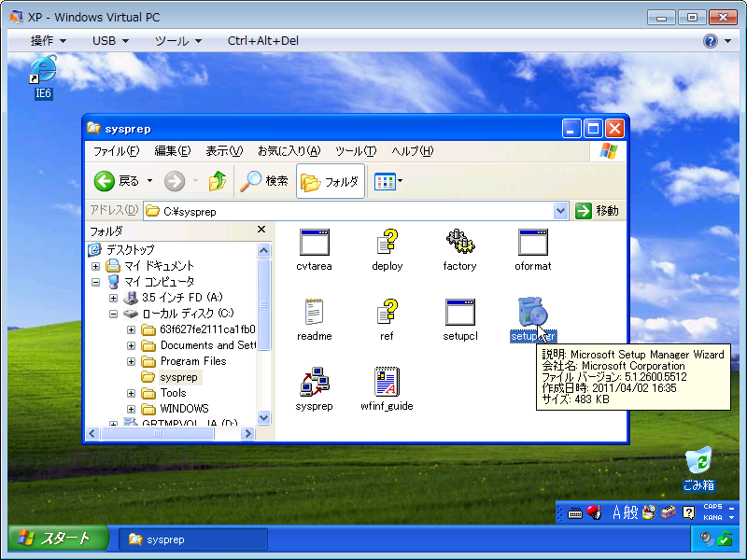Select the readme text file icon
747x560 pixels.
coord(314,313)
